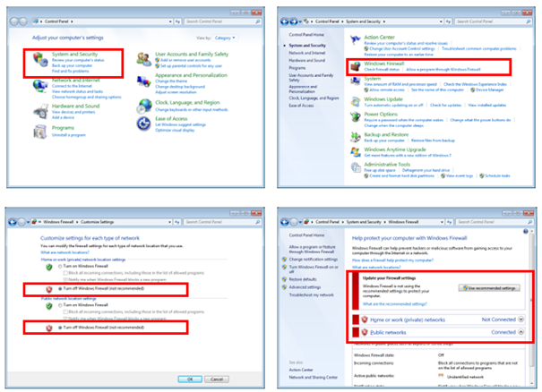The height and width of the screenshot is (392, 542).
Task: Go back in the Windows Firewall window
Action: click(285, 222)
